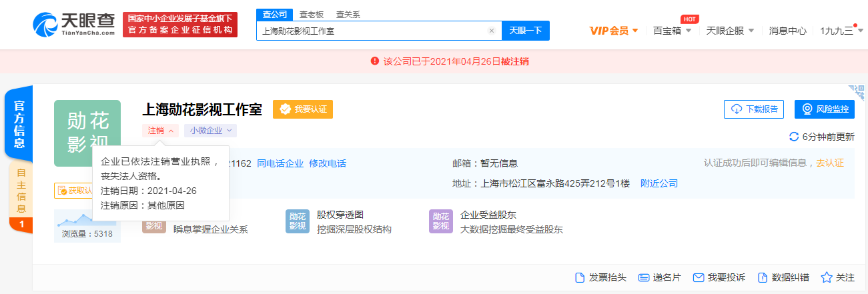Open 消息中心

click(x=787, y=31)
